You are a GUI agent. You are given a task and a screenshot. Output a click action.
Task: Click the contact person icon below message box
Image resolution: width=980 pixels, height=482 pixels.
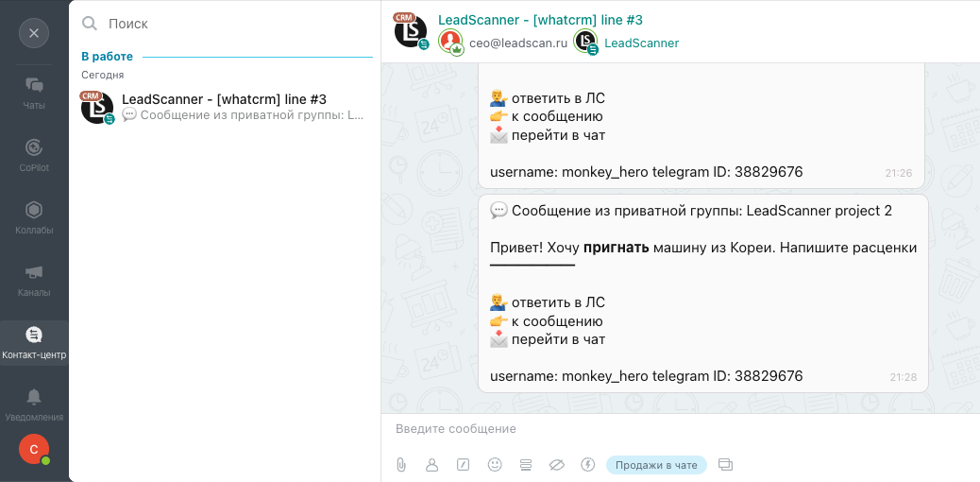[x=432, y=465]
